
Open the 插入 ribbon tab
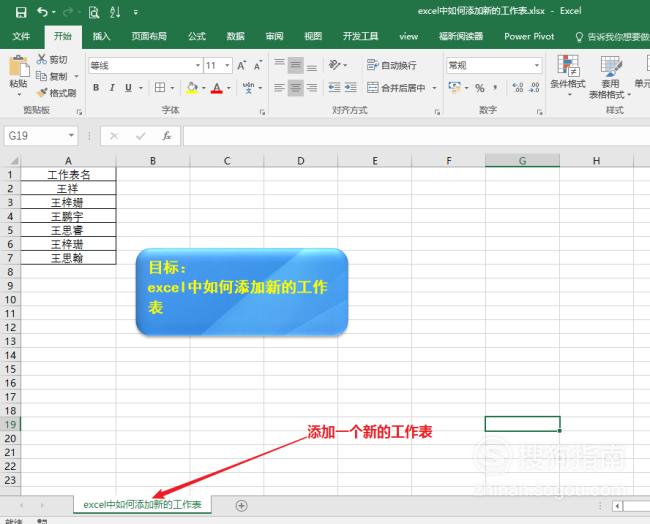click(101, 36)
